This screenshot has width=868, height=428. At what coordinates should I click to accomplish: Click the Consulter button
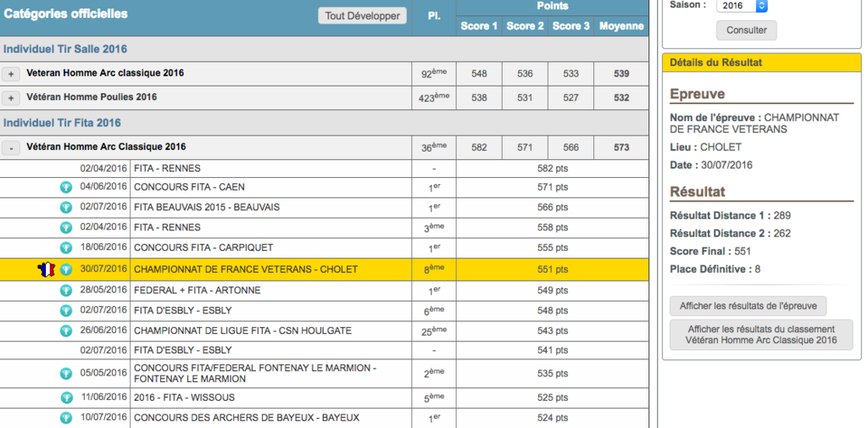click(x=746, y=31)
